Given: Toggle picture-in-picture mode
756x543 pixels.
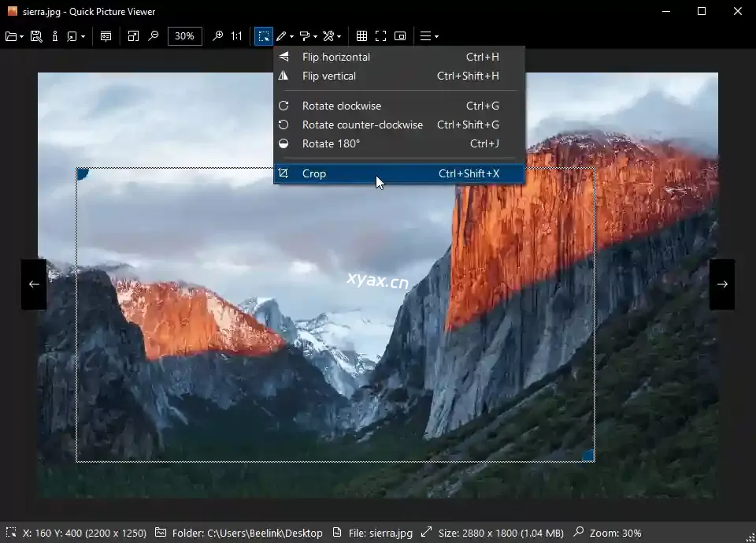Looking at the screenshot, I should tap(400, 36).
